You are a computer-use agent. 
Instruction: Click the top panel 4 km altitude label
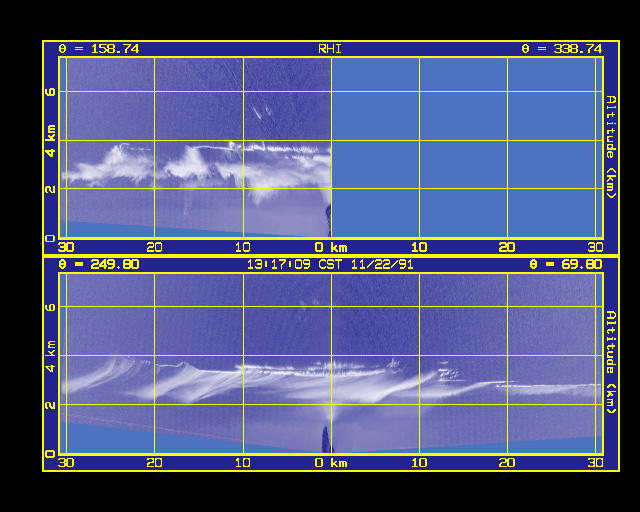[51, 141]
